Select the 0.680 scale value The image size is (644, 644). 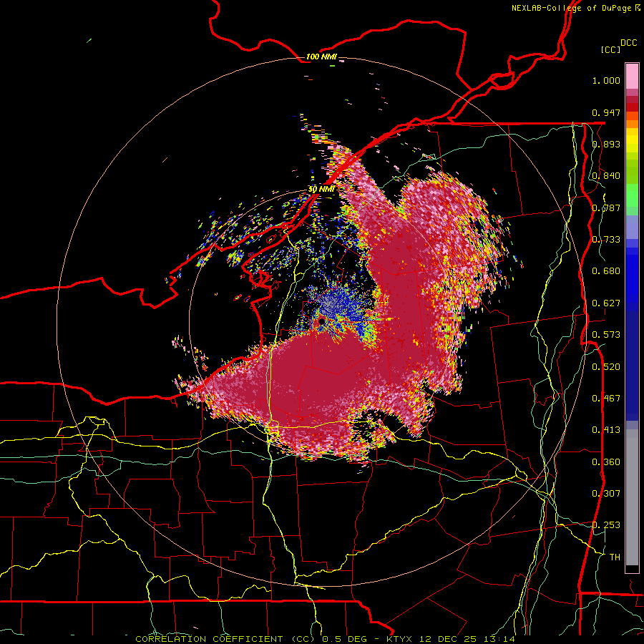click(606, 271)
